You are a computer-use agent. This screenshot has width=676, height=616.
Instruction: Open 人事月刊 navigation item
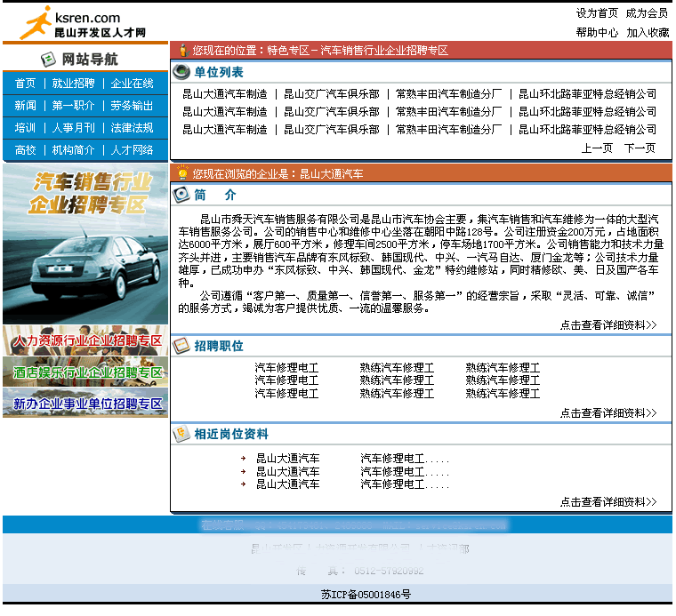73,128
